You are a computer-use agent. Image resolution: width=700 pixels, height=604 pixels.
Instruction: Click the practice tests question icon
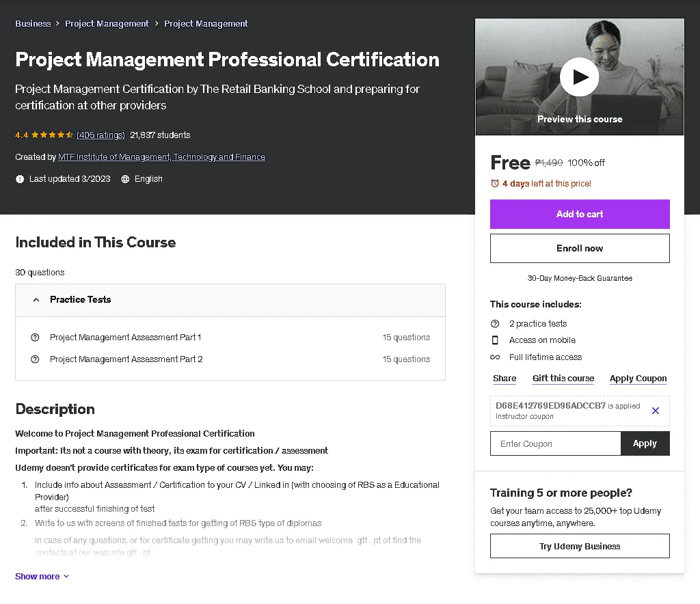tap(495, 324)
